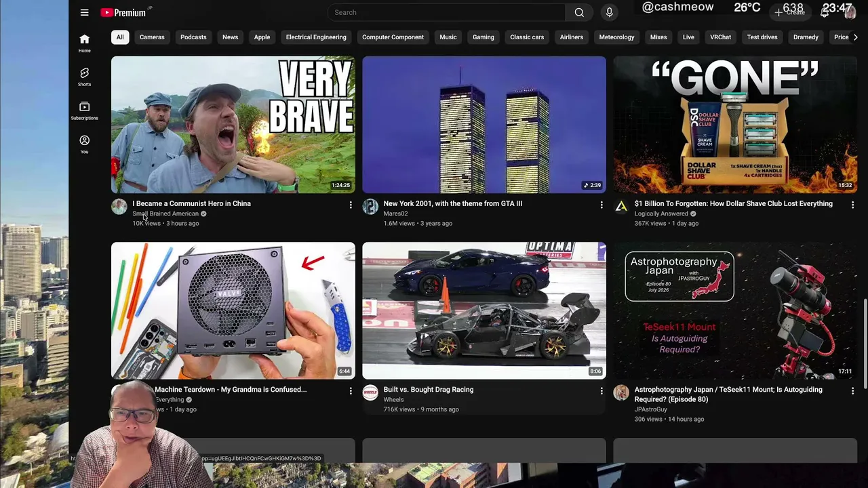Open Wheels channel avatar
This screenshot has height=488, width=868.
click(370, 392)
